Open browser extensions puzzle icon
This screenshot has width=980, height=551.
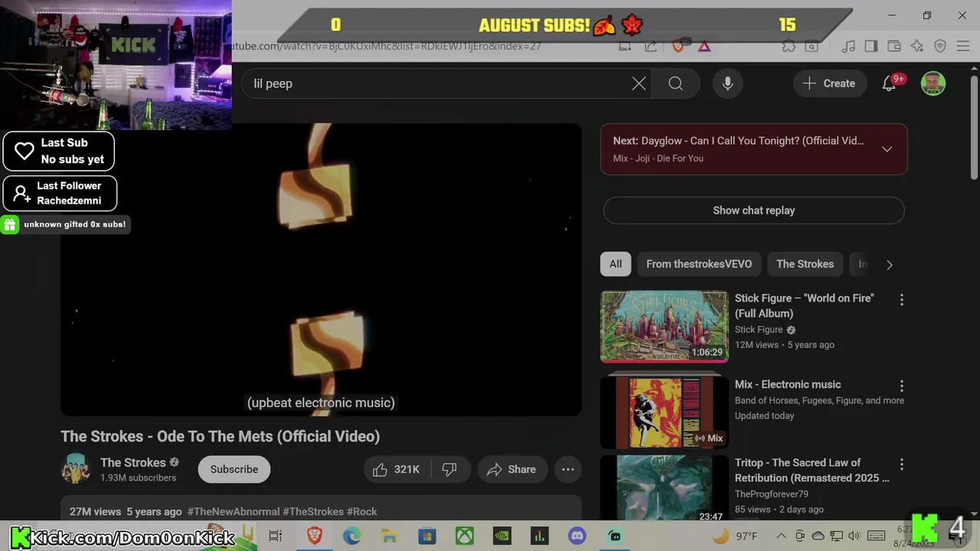click(789, 47)
